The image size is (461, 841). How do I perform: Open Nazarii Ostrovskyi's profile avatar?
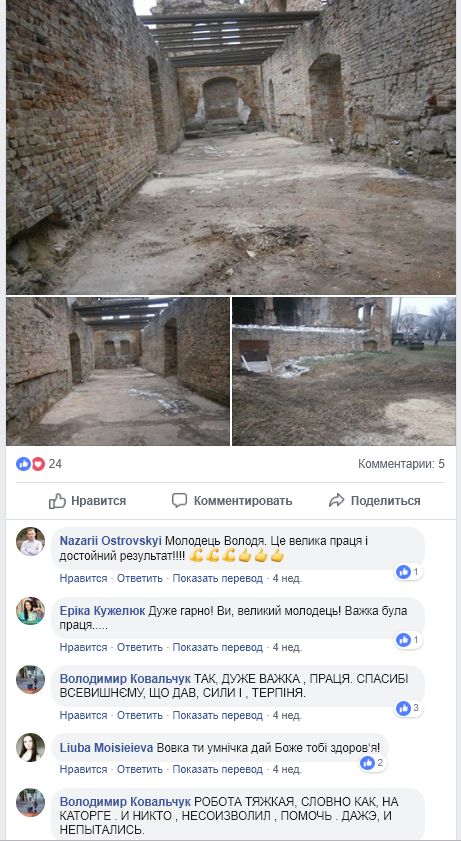[x=31, y=541]
